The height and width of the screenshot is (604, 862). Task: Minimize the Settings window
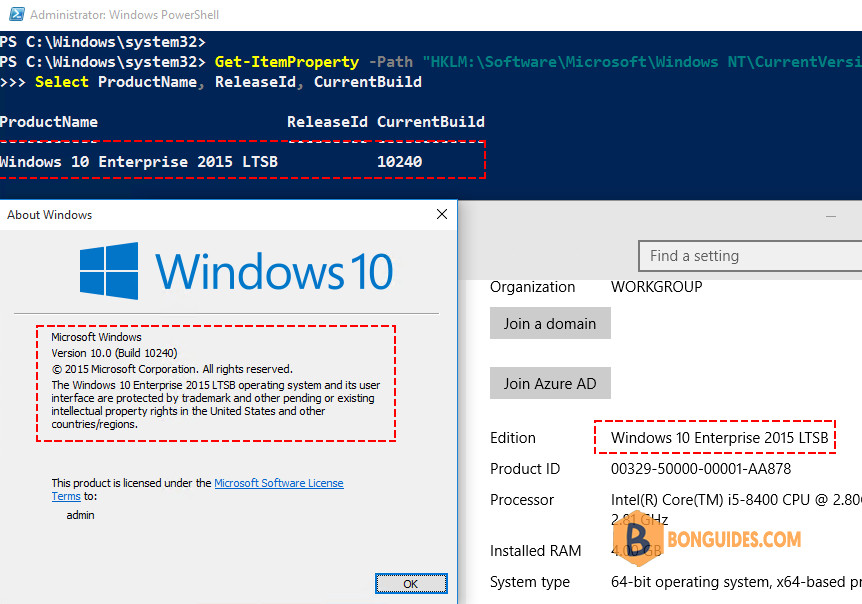831,217
